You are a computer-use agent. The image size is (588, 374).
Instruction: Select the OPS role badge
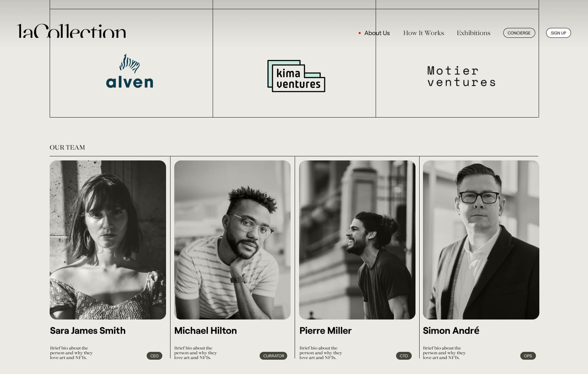528,356
